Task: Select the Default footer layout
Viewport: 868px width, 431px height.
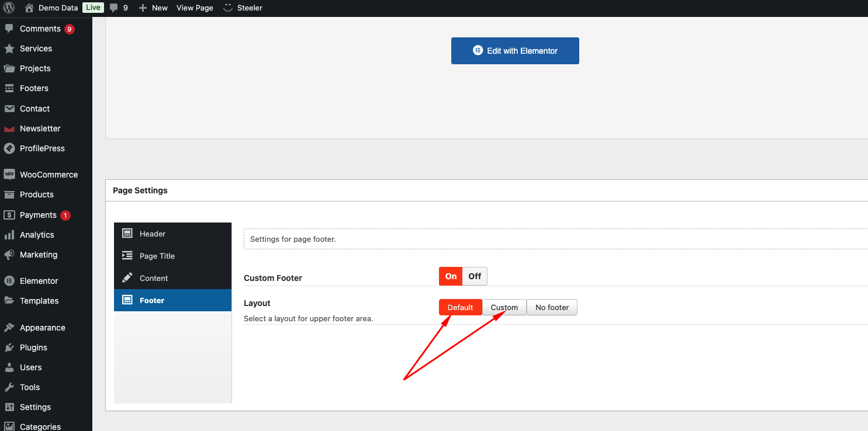Action: [461, 307]
